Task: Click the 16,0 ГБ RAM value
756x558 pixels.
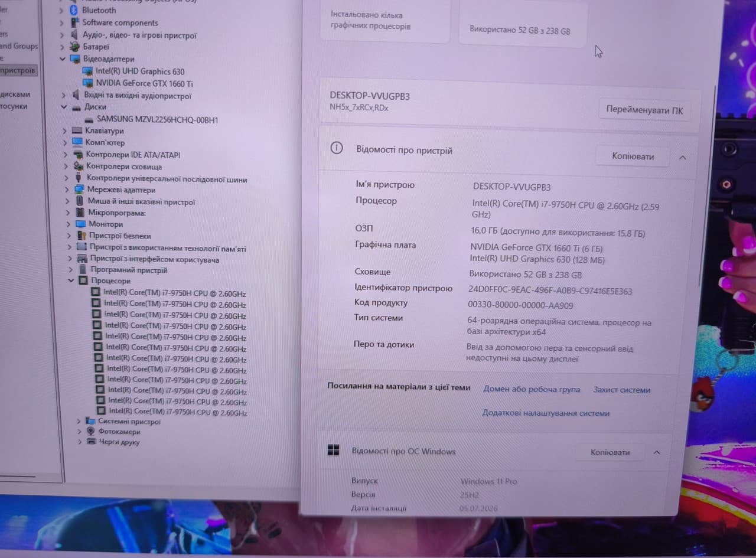Action: [558, 233]
